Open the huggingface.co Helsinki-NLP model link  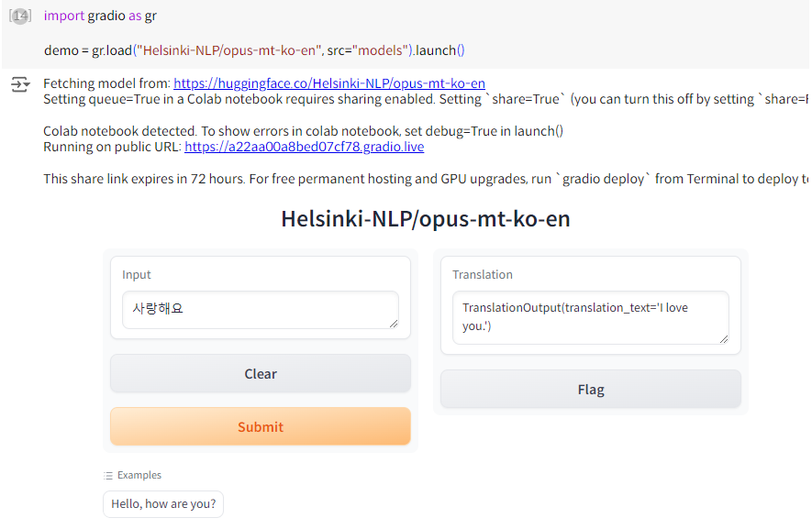click(328, 83)
